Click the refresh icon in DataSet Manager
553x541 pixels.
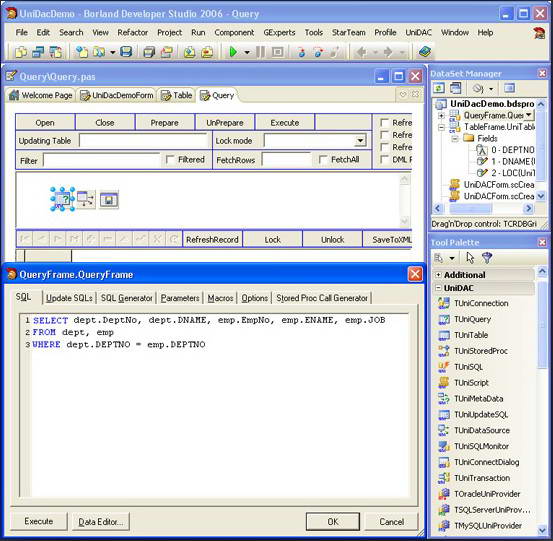[x=439, y=88]
